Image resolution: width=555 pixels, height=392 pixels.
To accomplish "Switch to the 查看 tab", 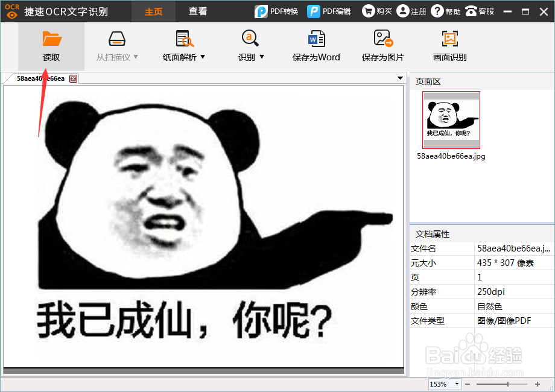I will [197, 11].
